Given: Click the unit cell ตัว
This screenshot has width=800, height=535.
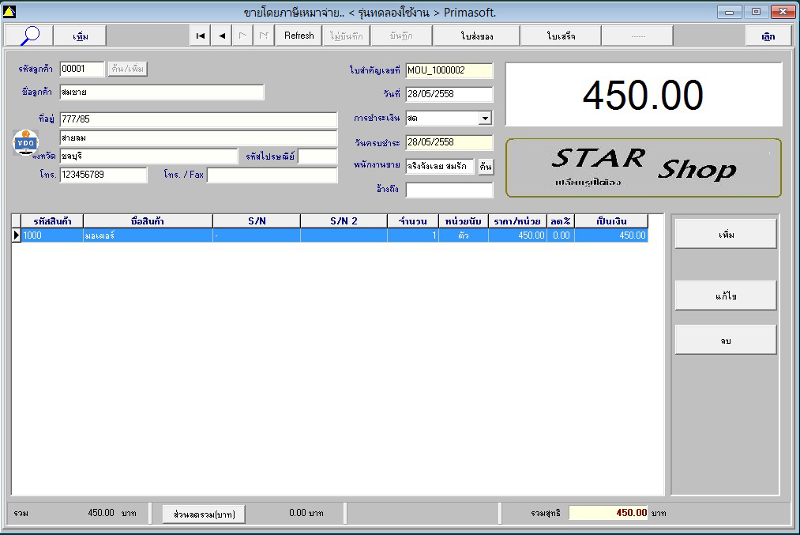Looking at the screenshot, I should pyautogui.click(x=463, y=235).
